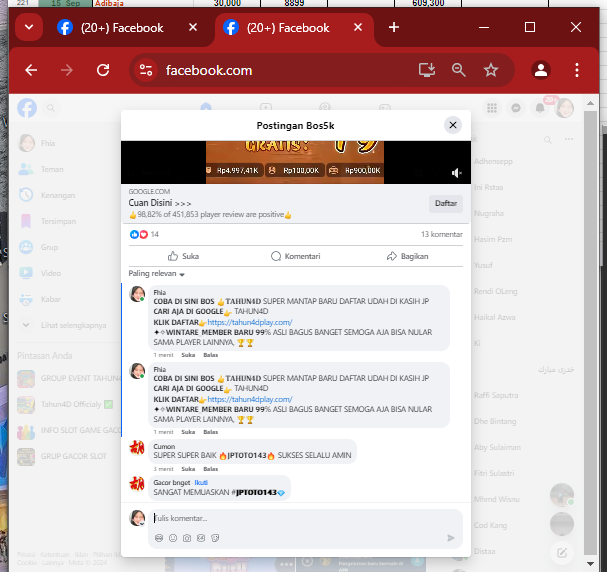Open Facebook menu grid icon
This screenshot has width=607, height=572.
click(492, 108)
